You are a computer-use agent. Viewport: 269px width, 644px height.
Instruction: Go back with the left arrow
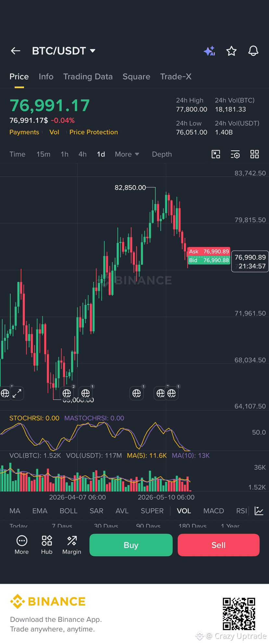(16, 51)
